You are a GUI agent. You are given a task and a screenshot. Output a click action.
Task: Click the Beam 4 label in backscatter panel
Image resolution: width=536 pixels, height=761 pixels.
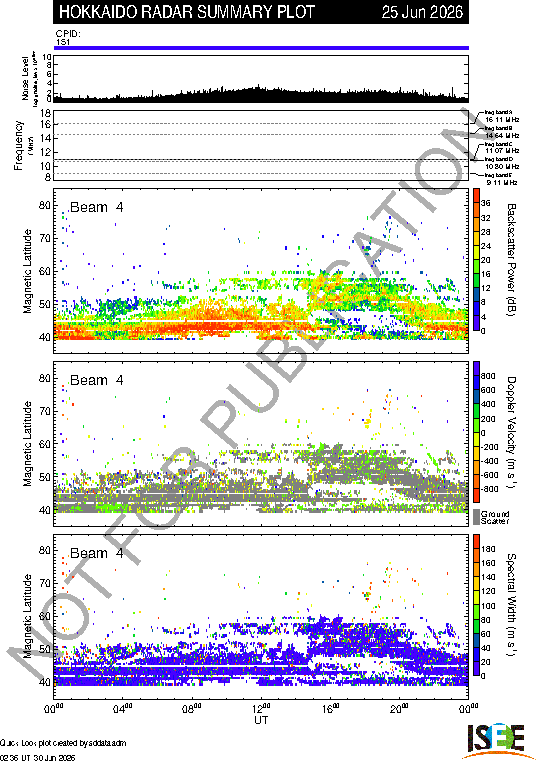(97, 207)
